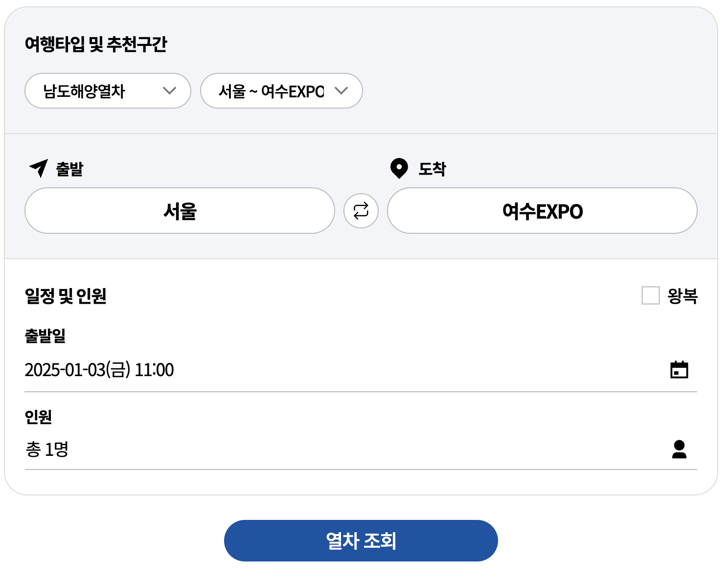Click the person silhouette next to 총 1명

679,449
